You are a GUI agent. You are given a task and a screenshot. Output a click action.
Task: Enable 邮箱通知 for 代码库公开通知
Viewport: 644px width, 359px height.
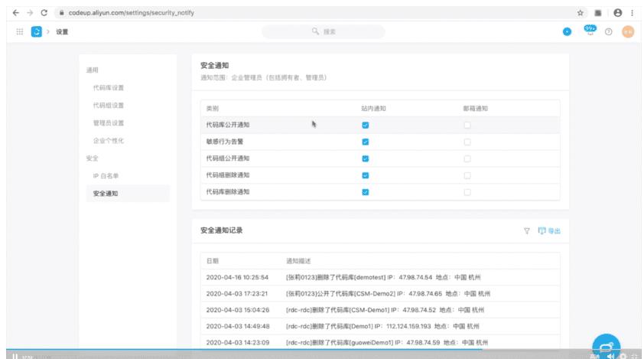[x=467, y=125]
